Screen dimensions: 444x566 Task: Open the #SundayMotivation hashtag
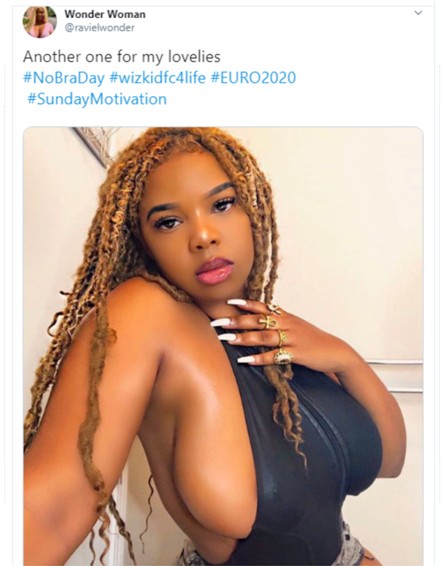97,99
